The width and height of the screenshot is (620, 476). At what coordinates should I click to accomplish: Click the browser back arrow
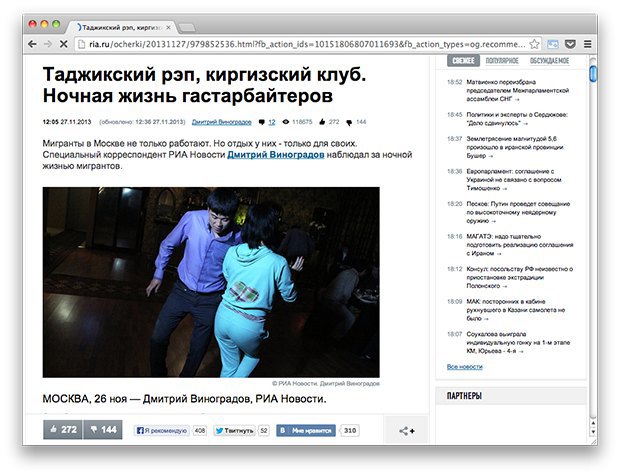click(32, 44)
